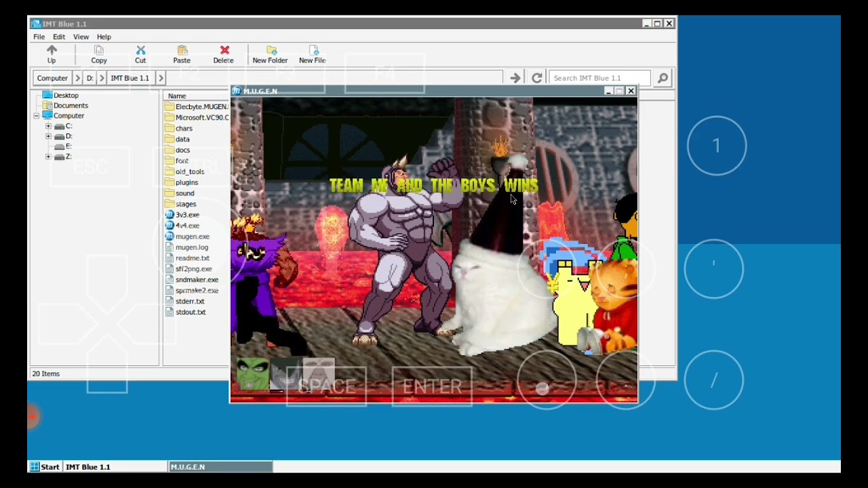Screen dimensions: 868x488
Task: Select the 3v3.exe file icon
Action: tap(170, 215)
